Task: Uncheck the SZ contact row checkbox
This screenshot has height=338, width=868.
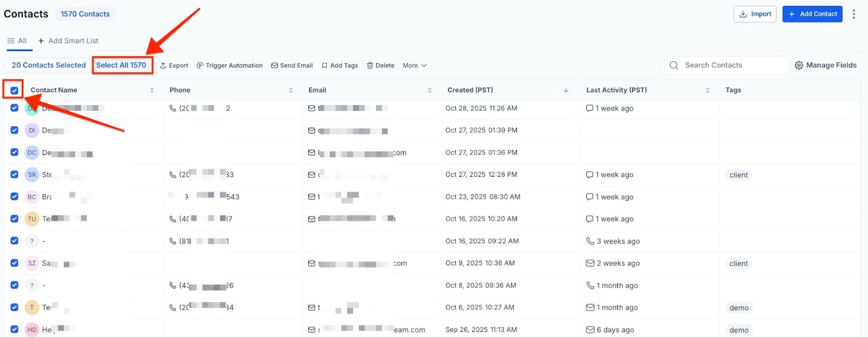Action: [15, 263]
